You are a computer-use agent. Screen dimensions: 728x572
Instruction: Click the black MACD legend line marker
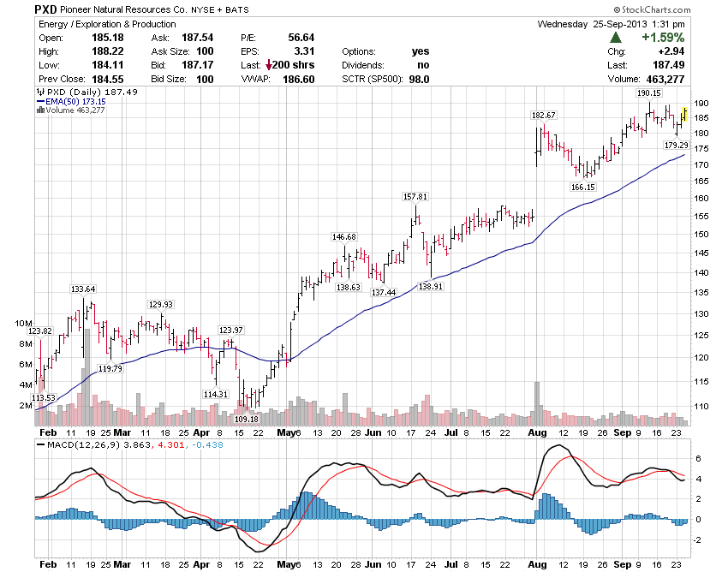click(x=41, y=444)
